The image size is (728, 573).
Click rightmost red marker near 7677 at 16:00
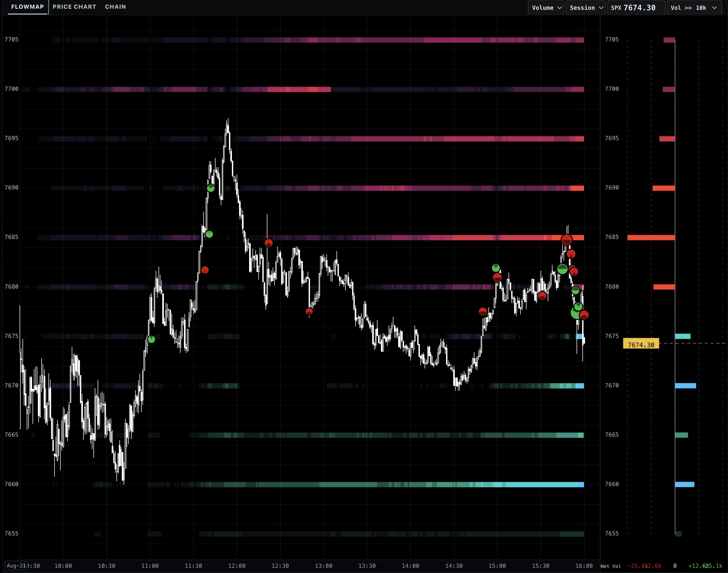[584, 315]
